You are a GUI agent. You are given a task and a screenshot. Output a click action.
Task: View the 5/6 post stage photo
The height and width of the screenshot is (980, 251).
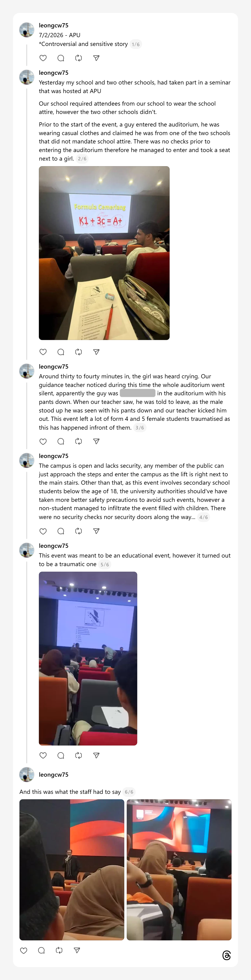pos(88,658)
